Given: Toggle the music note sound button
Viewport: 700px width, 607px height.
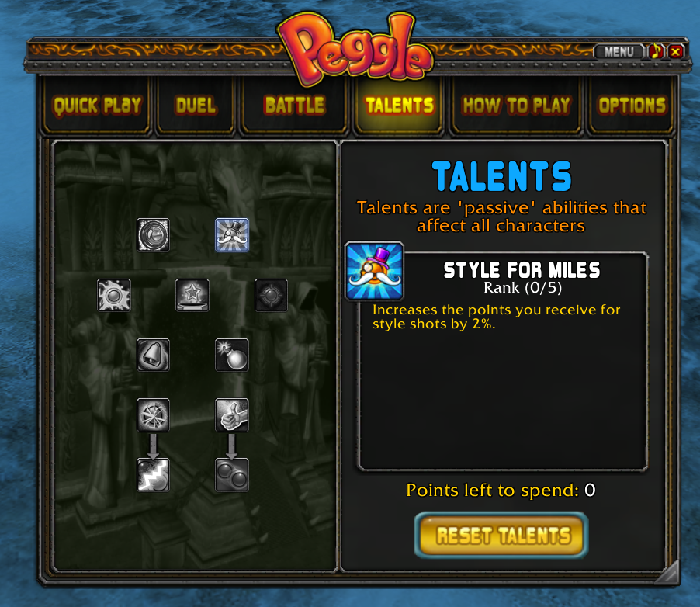Looking at the screenshot, I should click(x=656, y=52).
